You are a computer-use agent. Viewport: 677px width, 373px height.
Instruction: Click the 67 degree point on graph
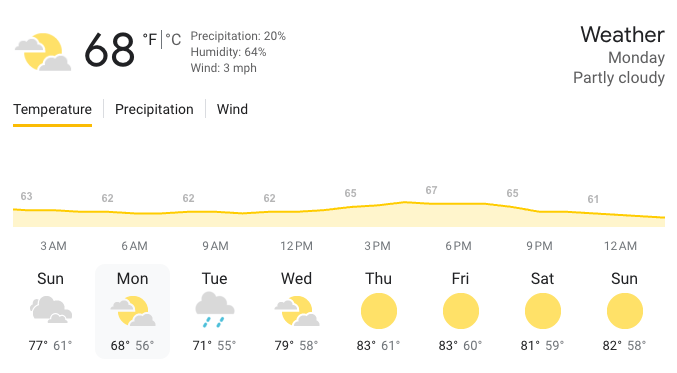click(x=431, y=190)
